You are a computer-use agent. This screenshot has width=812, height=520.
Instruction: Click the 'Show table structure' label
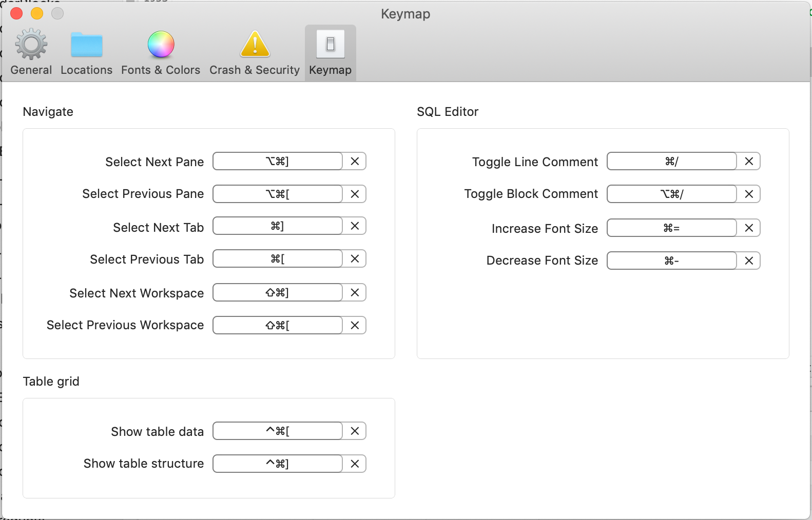coord(144,464)
